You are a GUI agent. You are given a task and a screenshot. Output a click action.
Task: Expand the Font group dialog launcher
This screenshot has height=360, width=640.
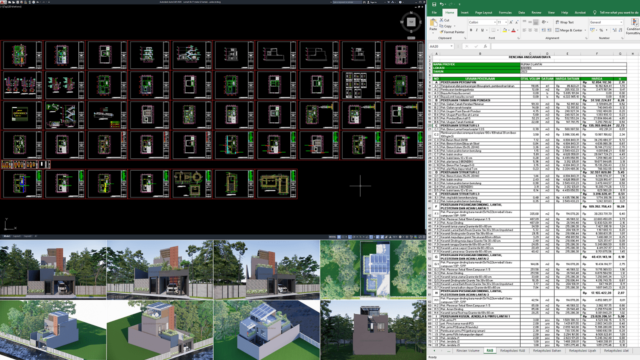[518, 38]
